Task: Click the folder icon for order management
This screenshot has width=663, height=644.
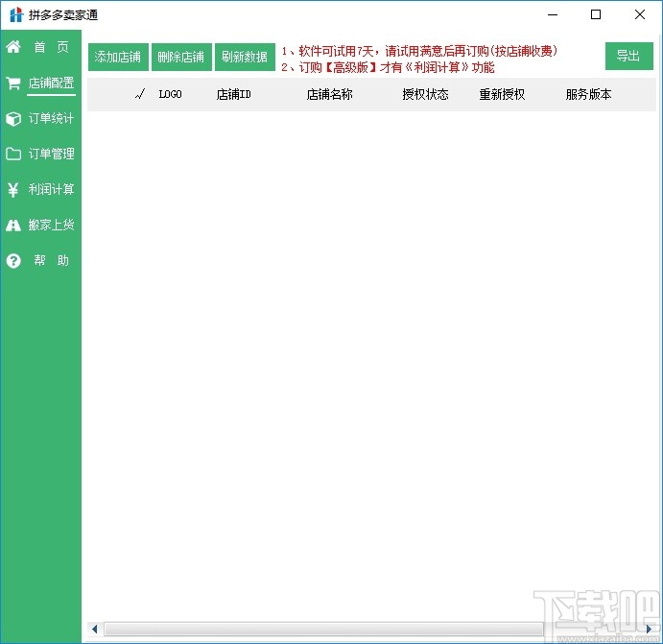Action: (13, 154)
